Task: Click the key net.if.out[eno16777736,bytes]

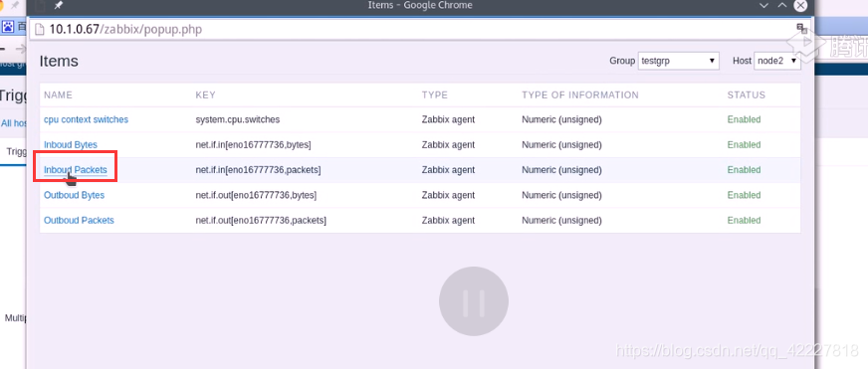Action: pyautogui.click(x=256, y=195)
